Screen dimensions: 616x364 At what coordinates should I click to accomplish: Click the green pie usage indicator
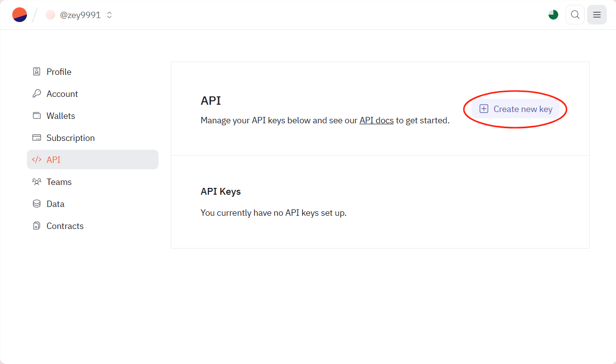tap(553, 15)
